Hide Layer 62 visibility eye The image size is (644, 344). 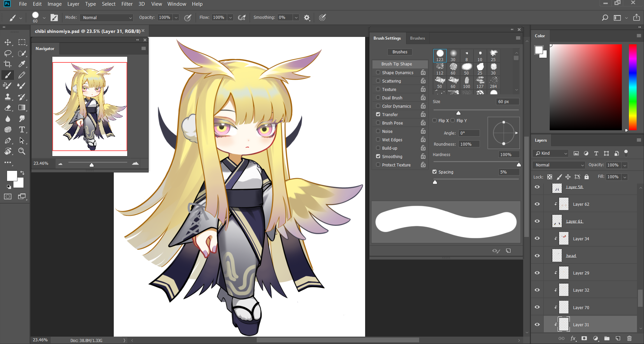click(x=537, y=204)
